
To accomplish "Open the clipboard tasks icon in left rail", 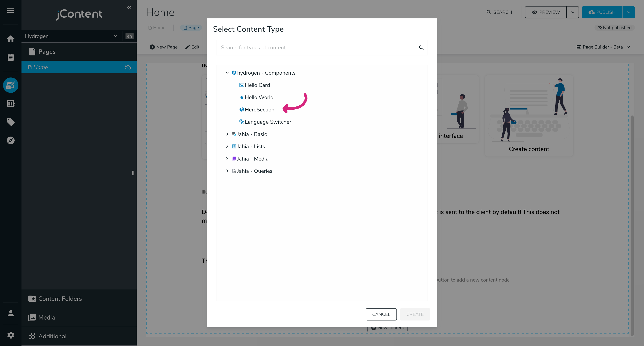I will (11, 57).
